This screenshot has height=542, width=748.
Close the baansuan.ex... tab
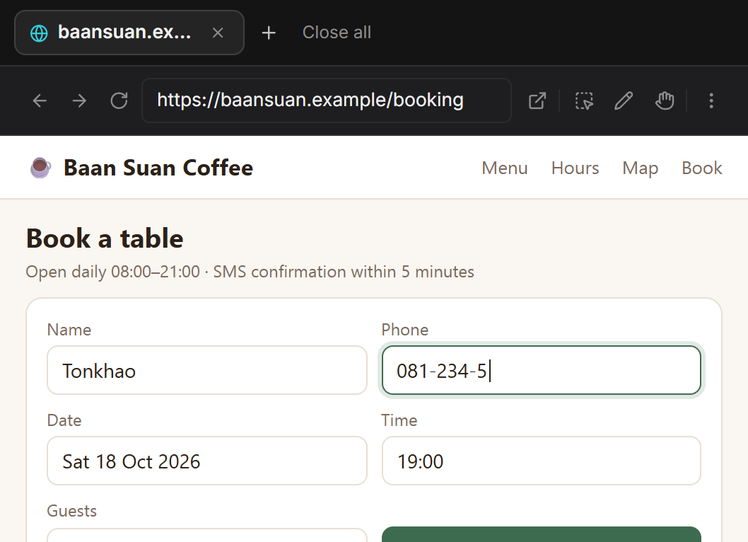point(218,32)
